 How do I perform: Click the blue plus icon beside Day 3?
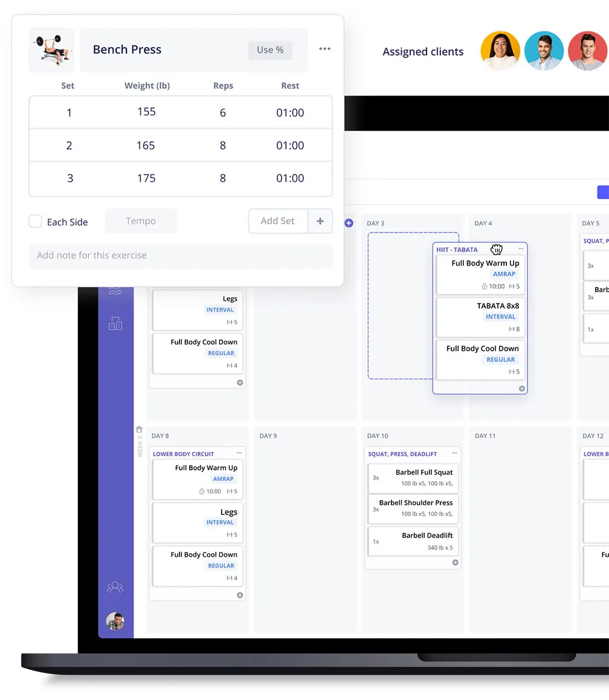click(x=349, y=223)
